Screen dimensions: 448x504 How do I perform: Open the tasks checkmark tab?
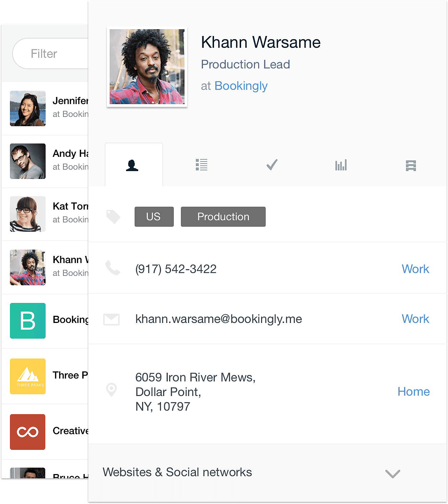[x=272, y=165]
